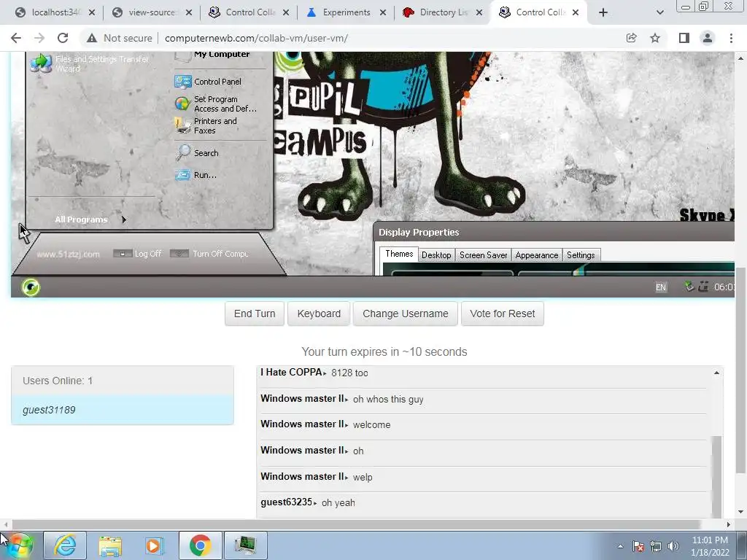Close the Directory Listing tab
The image size is (747, 560).
479,12
